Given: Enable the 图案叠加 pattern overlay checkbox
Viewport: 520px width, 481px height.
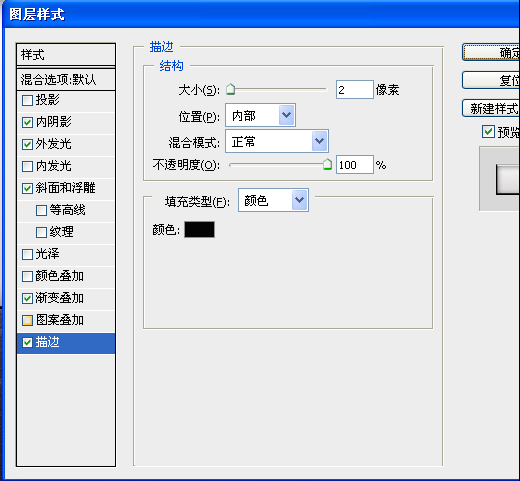Looking at the screenshot, I should tap(27, 320).
